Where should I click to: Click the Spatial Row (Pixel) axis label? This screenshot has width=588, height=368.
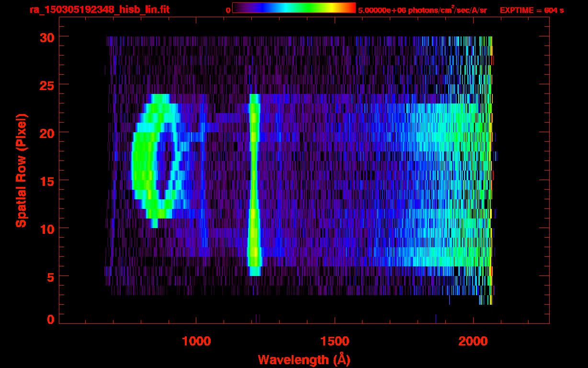coord(21,170)
